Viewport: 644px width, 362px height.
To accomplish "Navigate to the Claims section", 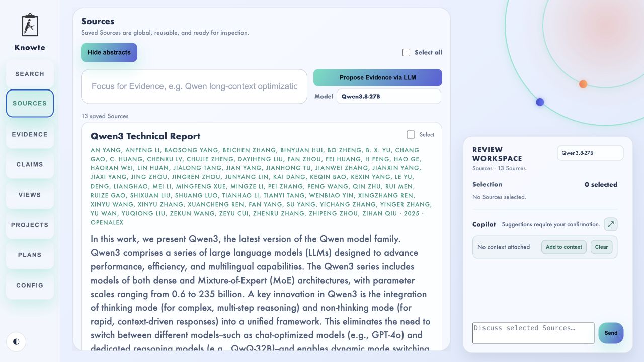I will [x=30, y=164].
